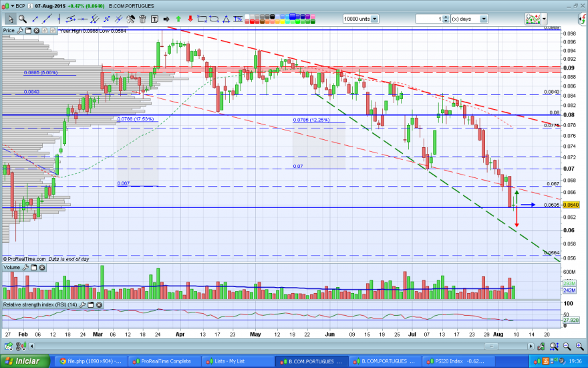This screenshot has height=368, width=588.
Task: Open the BCP chart style dropdown arrow
Action: (x=13, y=6)
